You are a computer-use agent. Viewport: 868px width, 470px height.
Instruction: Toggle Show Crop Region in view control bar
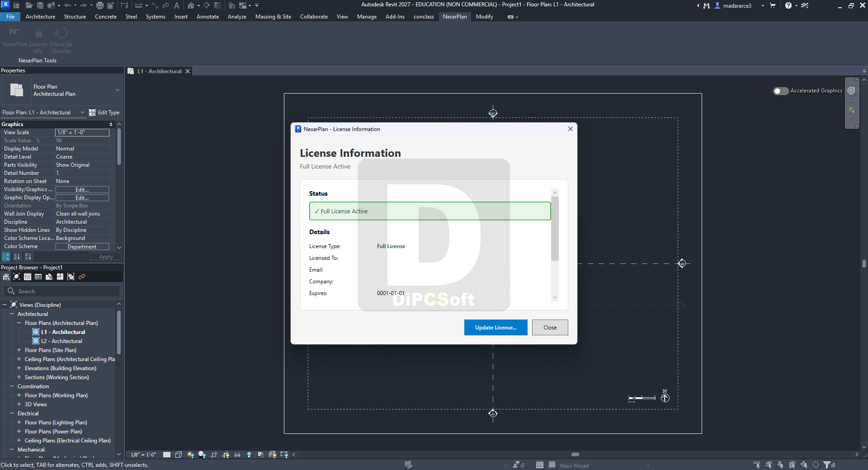tap(226, 455)
